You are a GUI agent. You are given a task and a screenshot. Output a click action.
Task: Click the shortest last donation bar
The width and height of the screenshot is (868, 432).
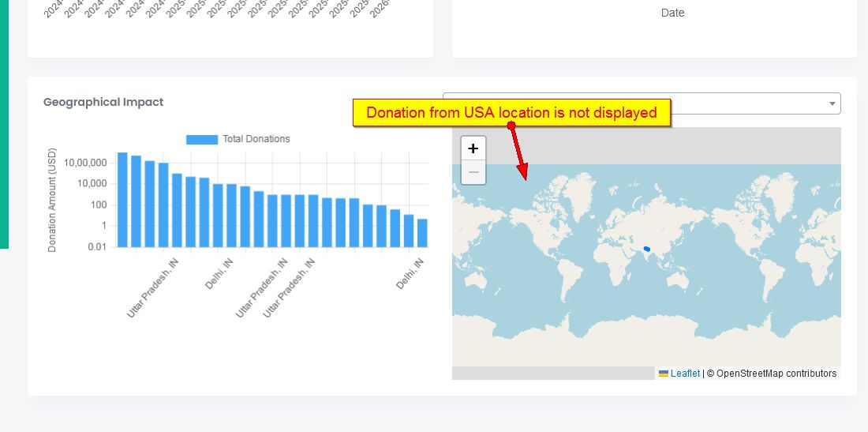tap(422, 233)
